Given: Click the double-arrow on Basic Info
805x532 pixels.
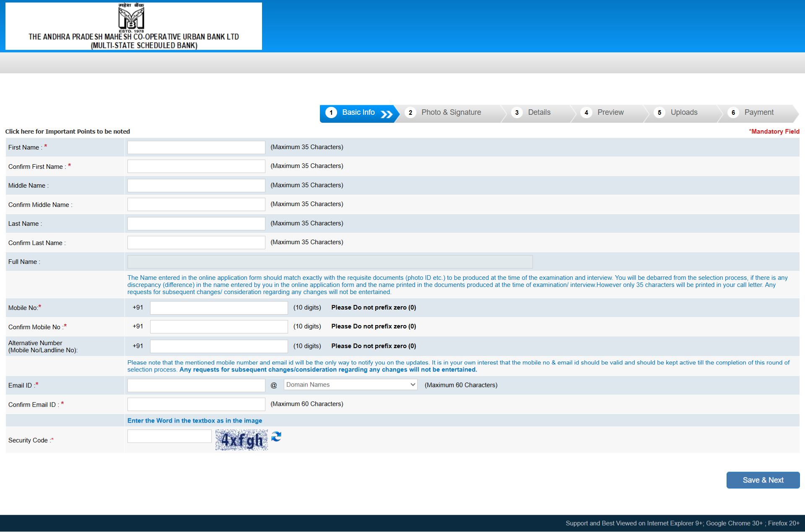Looking at the screenshot, I should [387, 114].
